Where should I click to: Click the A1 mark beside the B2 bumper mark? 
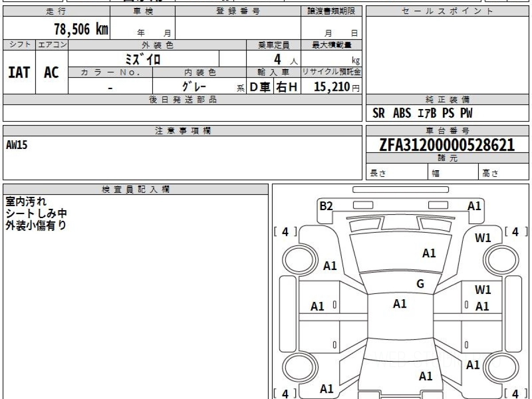474,206
